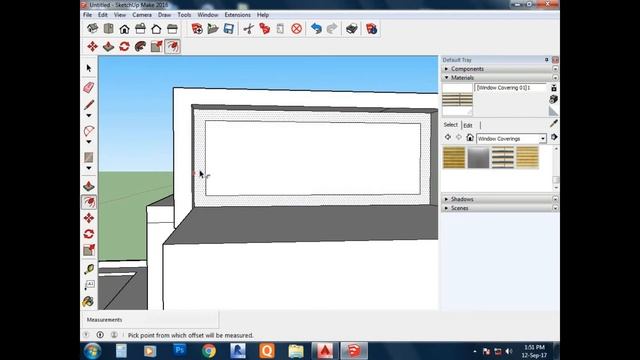
Task: Select Scale tool in top edit toolbar
Action: (x=157, y=47)
